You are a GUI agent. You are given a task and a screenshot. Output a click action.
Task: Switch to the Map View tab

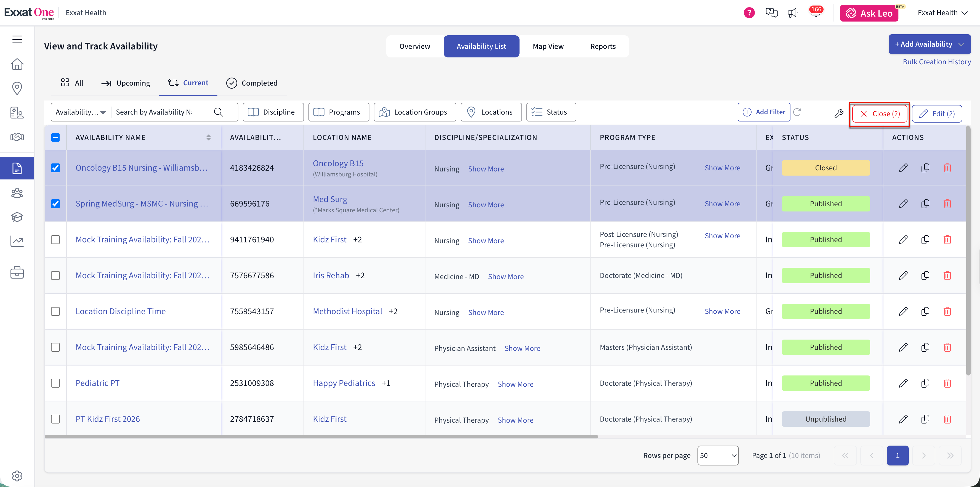click(x=548, y=46)
